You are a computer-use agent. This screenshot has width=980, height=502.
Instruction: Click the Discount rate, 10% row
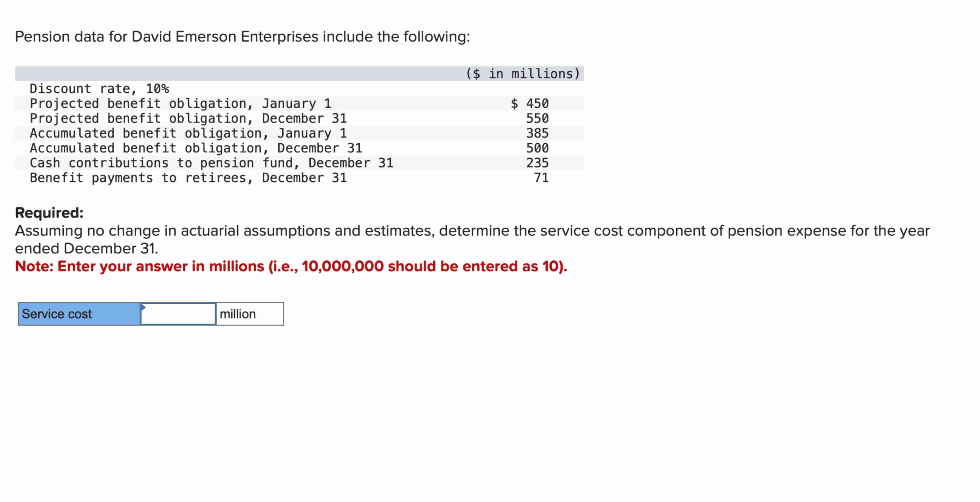click(x=99, y=88)
